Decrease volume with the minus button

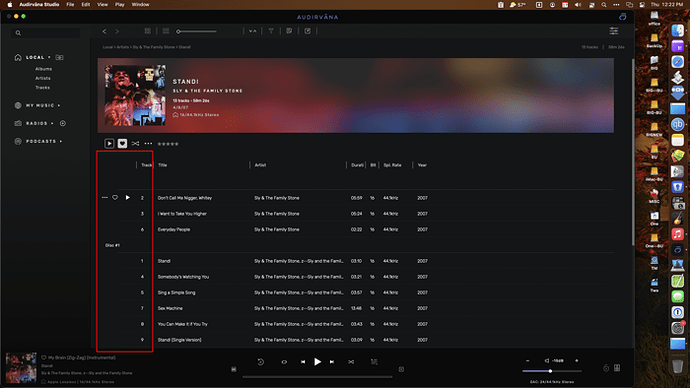[528, 361]
